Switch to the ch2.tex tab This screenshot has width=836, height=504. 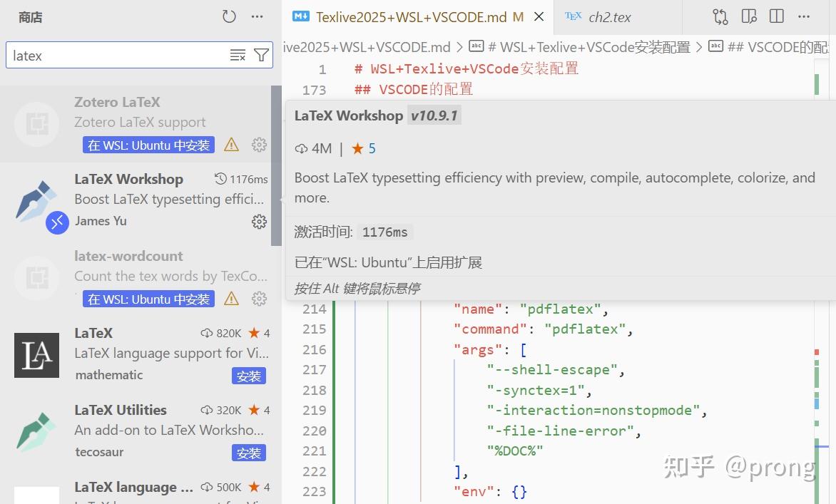click(610, 16)
